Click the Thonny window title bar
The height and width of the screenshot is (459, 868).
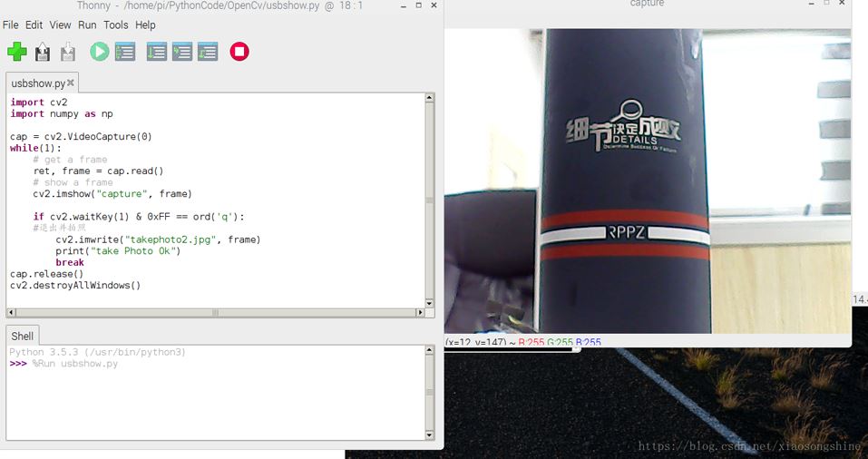click(x=221, y=5)
